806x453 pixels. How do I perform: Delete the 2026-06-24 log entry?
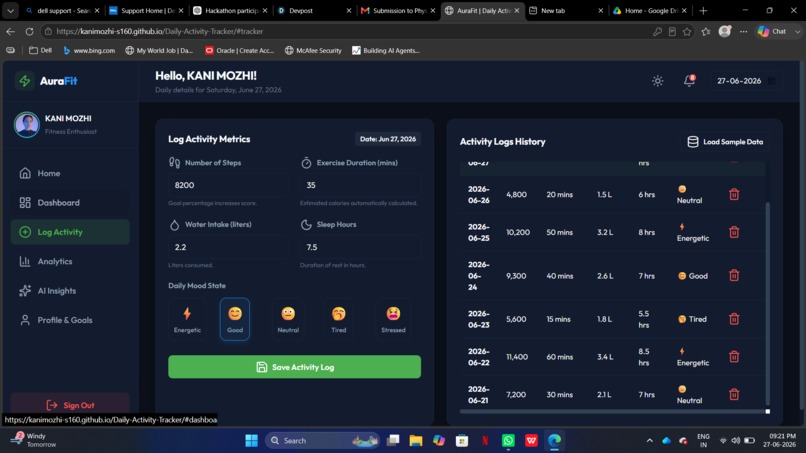[734, 276]
